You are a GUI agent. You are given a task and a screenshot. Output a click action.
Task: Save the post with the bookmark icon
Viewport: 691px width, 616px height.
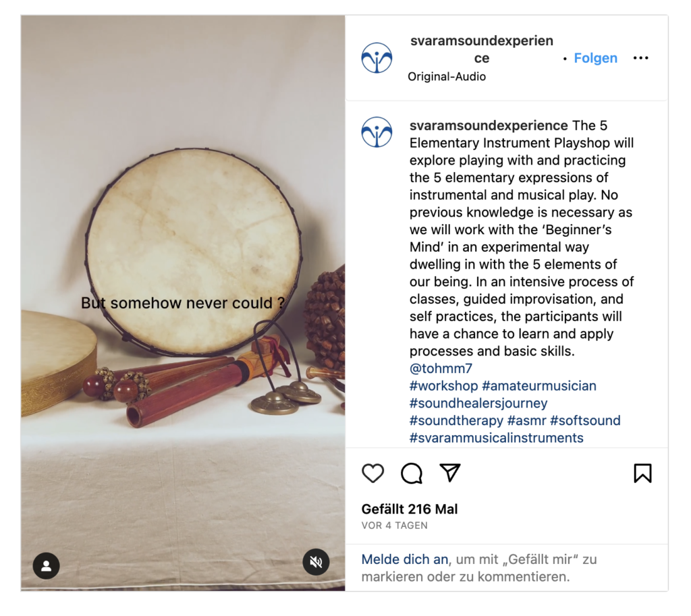pos(642,473)
